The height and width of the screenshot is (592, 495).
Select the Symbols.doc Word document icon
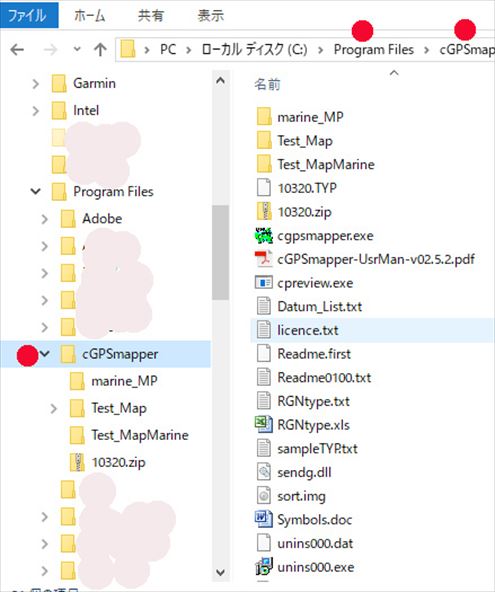[264, 519]
